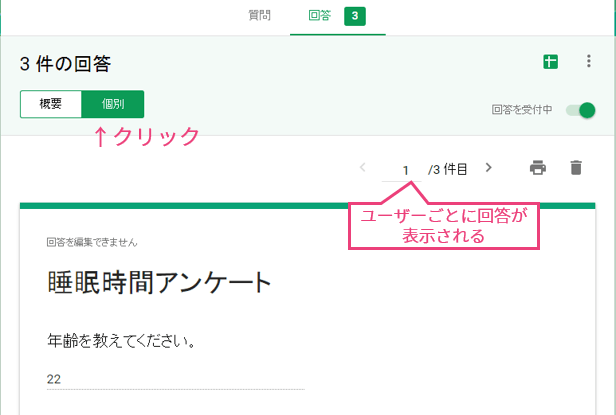
Task: Delete this response with trash icon
Action: click(575, 168)
